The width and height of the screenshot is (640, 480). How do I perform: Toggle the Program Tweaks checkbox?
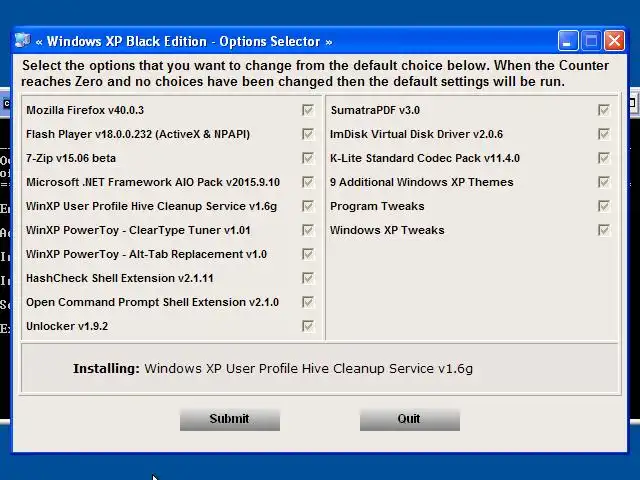coord(604,206)
